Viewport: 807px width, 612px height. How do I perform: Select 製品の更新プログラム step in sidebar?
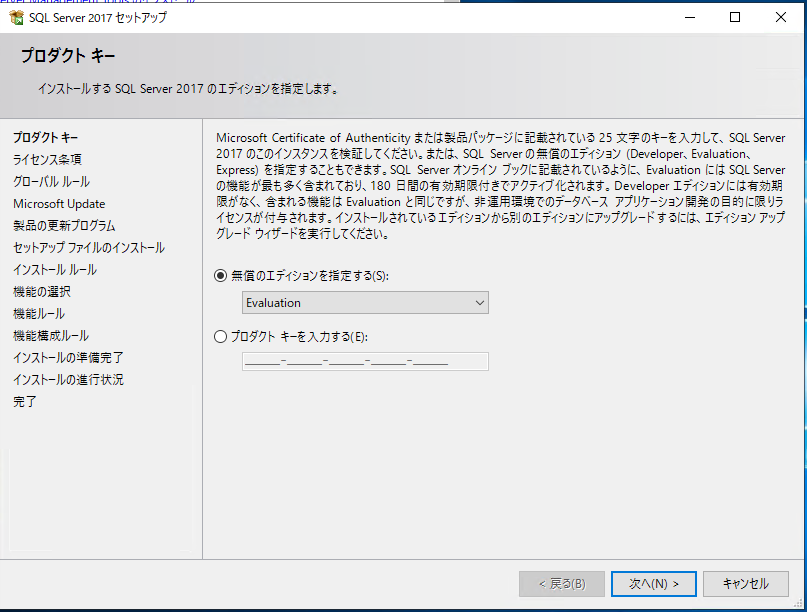click(x=64, y=225)
